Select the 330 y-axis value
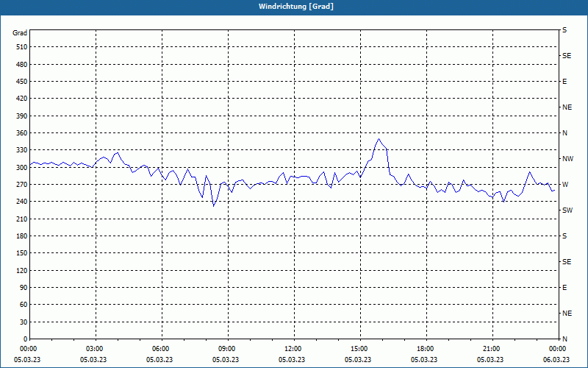The image size is (588, 368). (x=22, y=150)
